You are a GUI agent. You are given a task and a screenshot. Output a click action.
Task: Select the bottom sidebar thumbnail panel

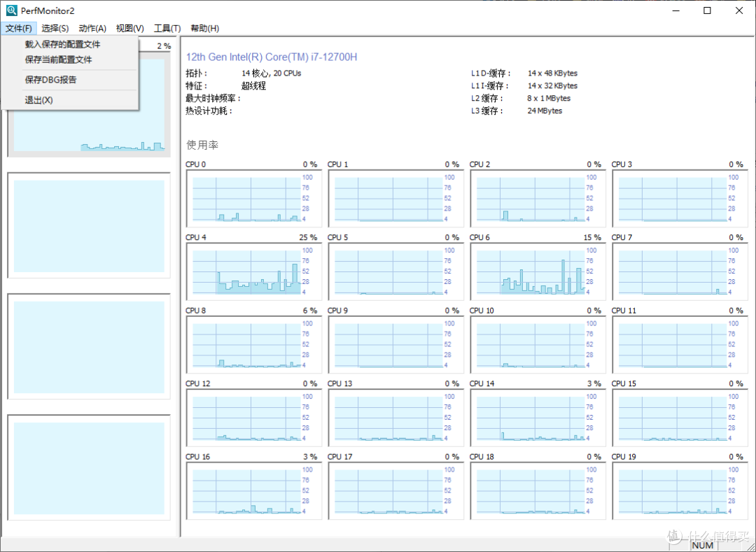[x=89, y=467]
